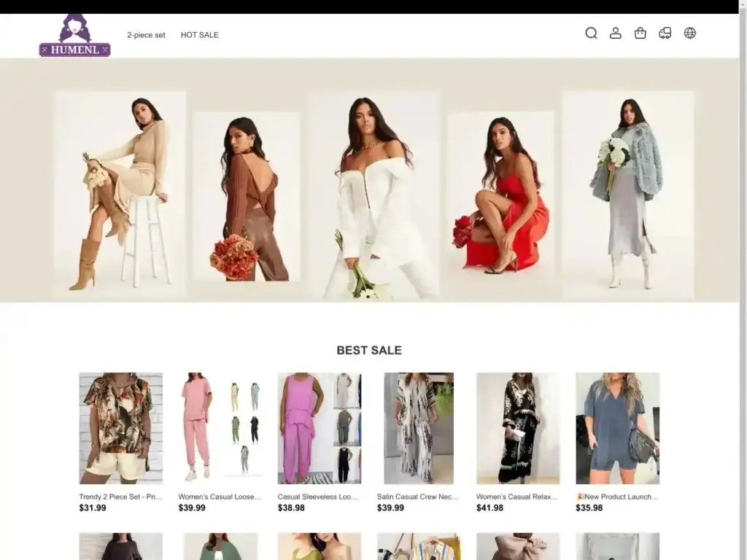Open the New Product Launch item
This screenshot has width=747, height=560.
616,496
